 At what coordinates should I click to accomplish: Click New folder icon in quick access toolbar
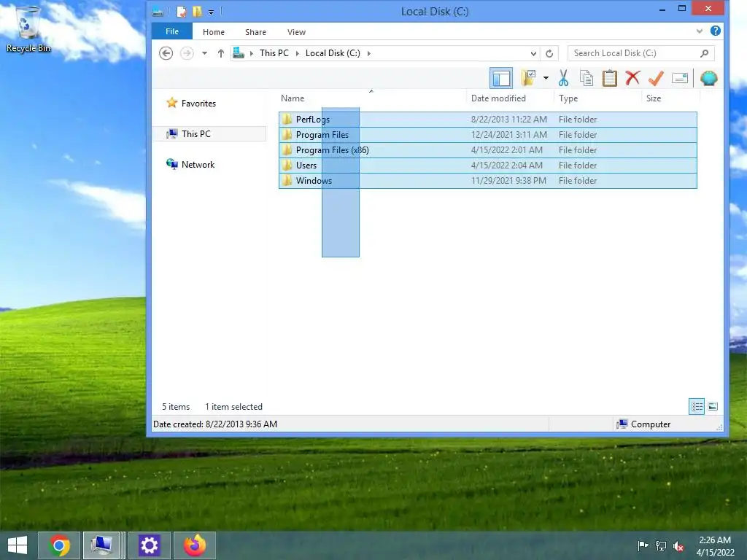(197, 11)
